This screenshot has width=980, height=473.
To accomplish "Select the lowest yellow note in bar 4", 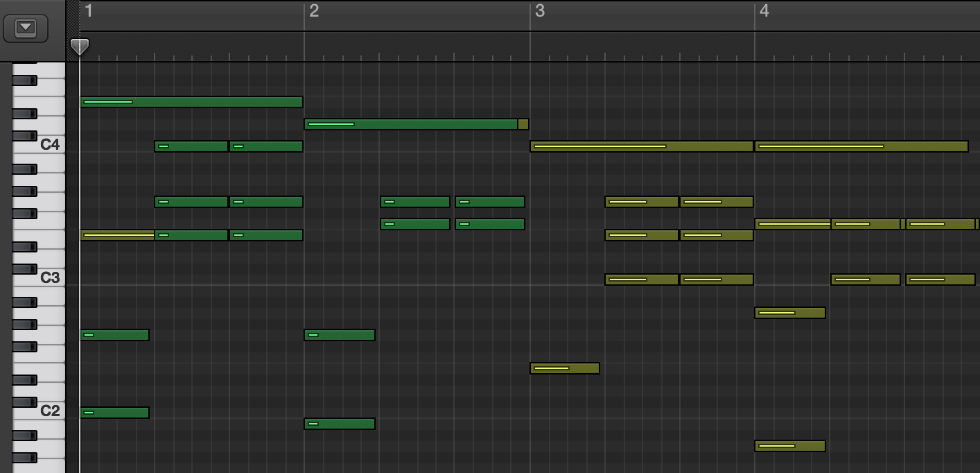I will 789,446.
